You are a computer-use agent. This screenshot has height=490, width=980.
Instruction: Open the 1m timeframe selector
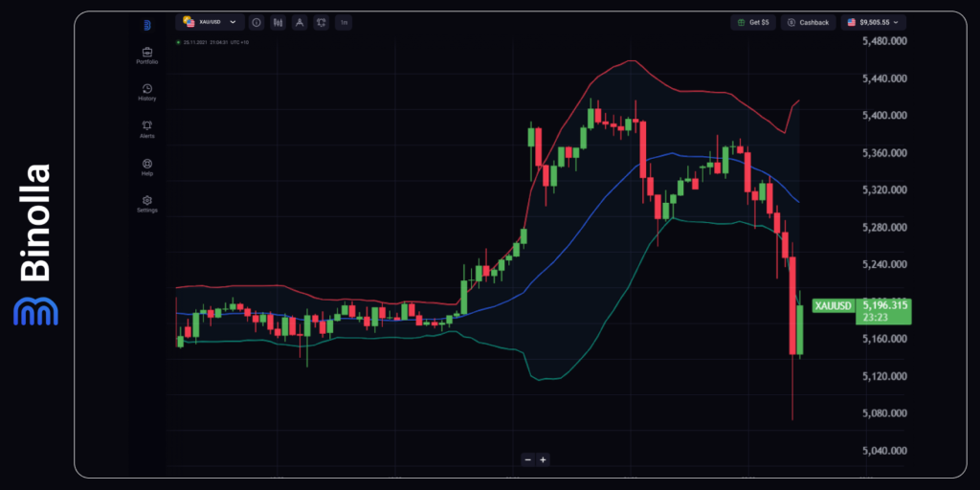point(344,22)
